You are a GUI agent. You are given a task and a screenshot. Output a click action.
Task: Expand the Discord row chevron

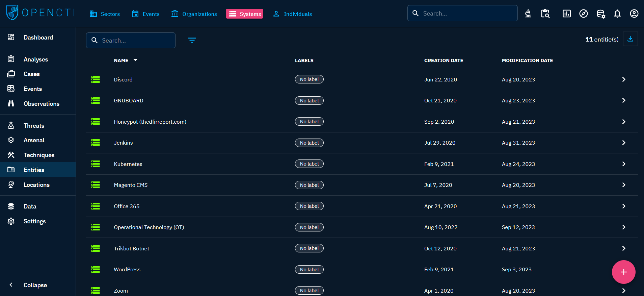point(623,79)
